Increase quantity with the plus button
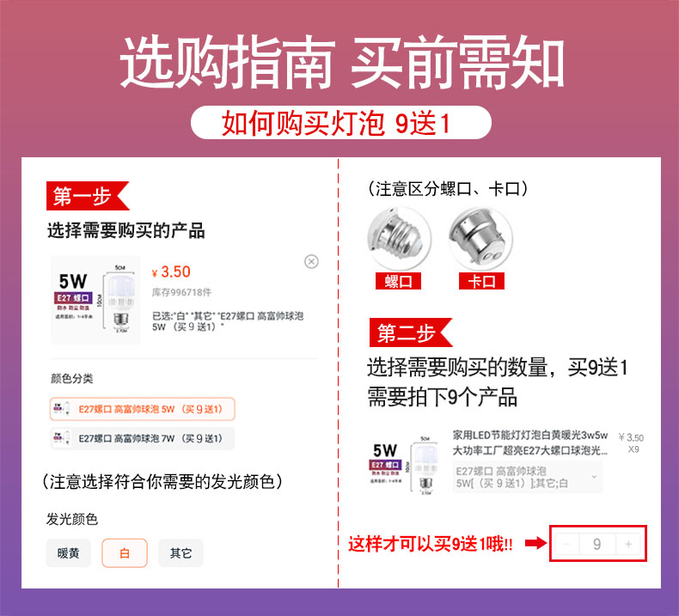The height and width of the screenshot is (616, 679). (629, 544)
